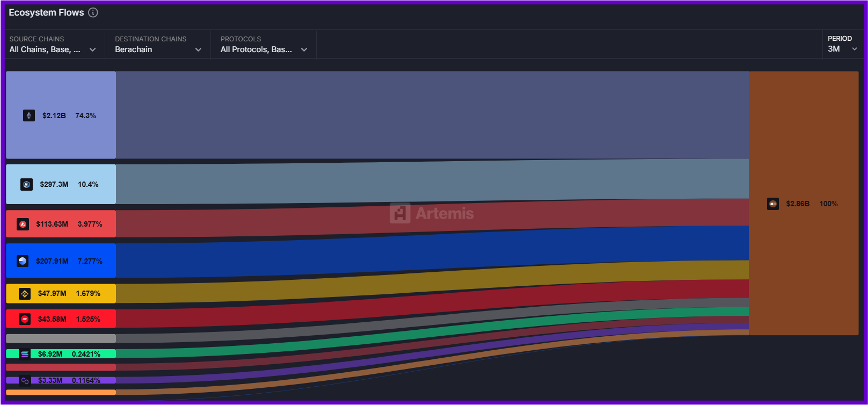868x405 pixels.
Task: Click the Berachain icon on destination node
Action: coord(773,204)
